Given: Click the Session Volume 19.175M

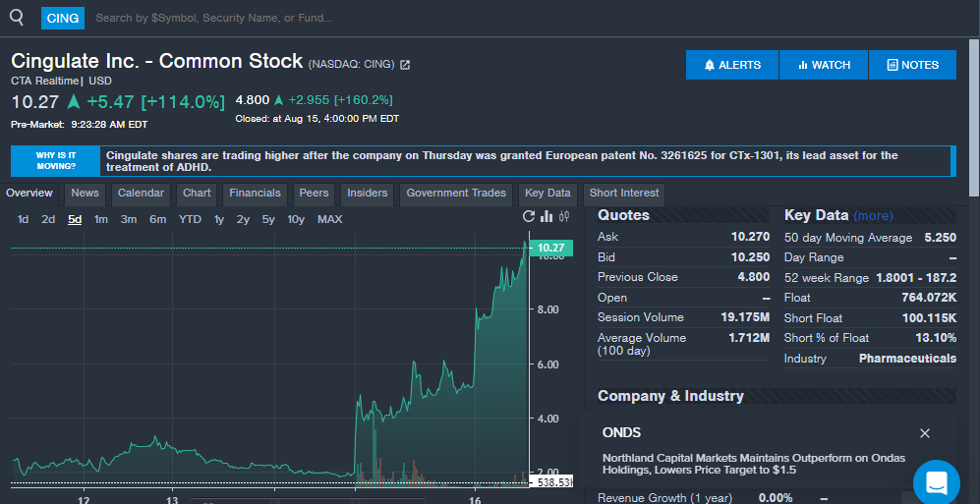Looking at the screenshot, I should click(x=745, y=317).
